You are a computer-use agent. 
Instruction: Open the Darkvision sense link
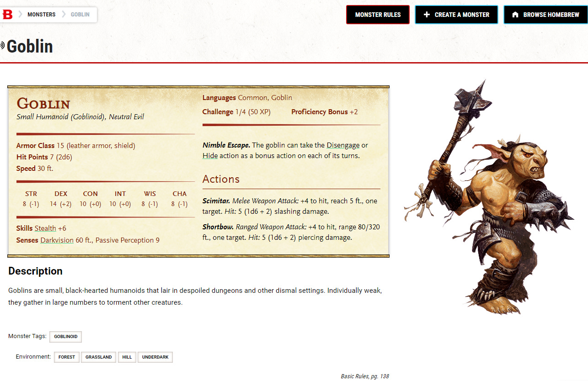pos(57,240)
